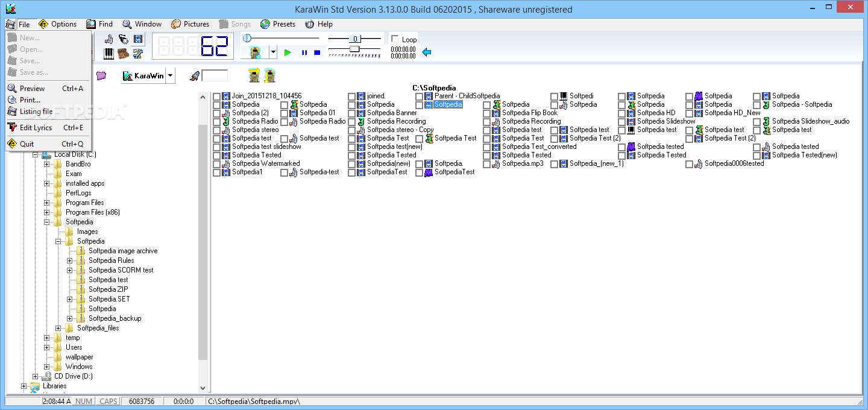Open the Help menu

pos(319,24)
